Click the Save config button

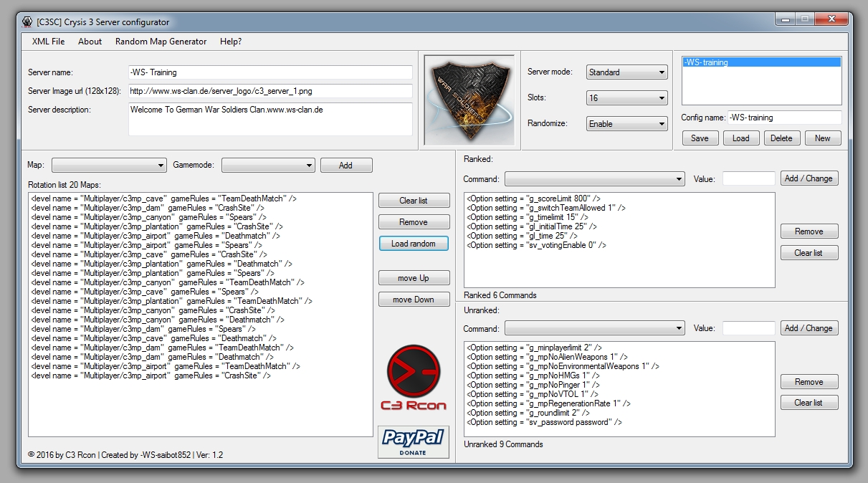700,138
